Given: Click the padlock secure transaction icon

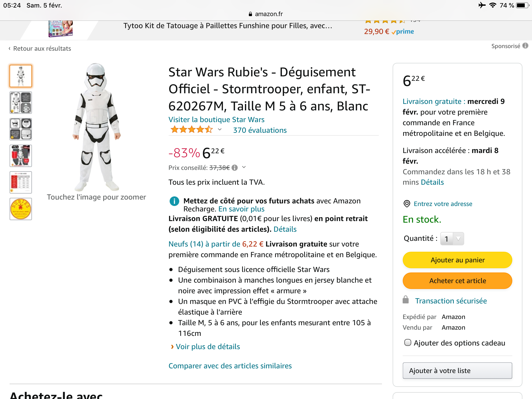Looking at the screenshot, I should pos(405,300).
